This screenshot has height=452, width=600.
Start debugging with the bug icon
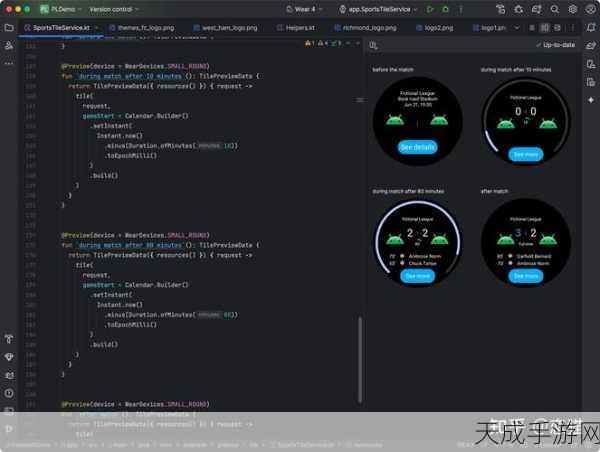tap(445, 9)
